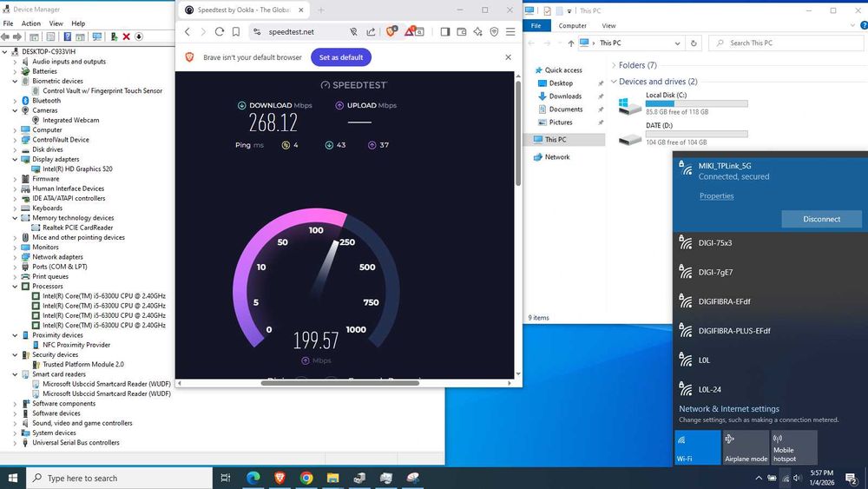This screenshot has height=489, width=868.
Task: Open File Explorer from the taskbar
Action: tap(332, 478)
